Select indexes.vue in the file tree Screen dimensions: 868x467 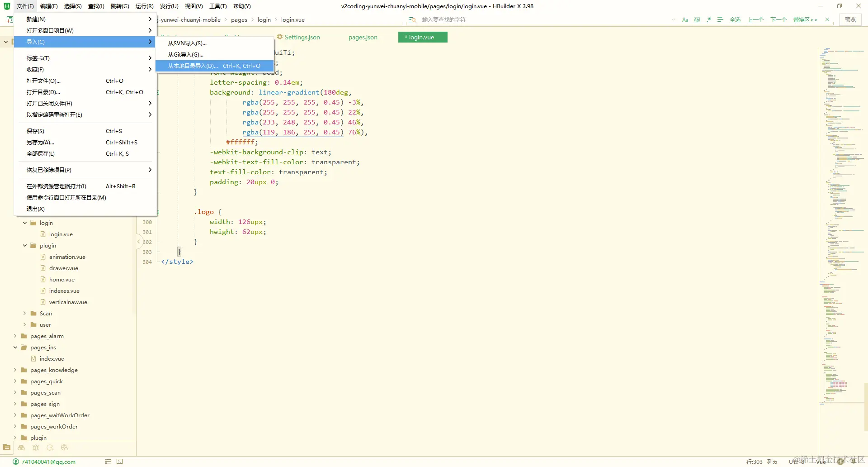point(64,291)
